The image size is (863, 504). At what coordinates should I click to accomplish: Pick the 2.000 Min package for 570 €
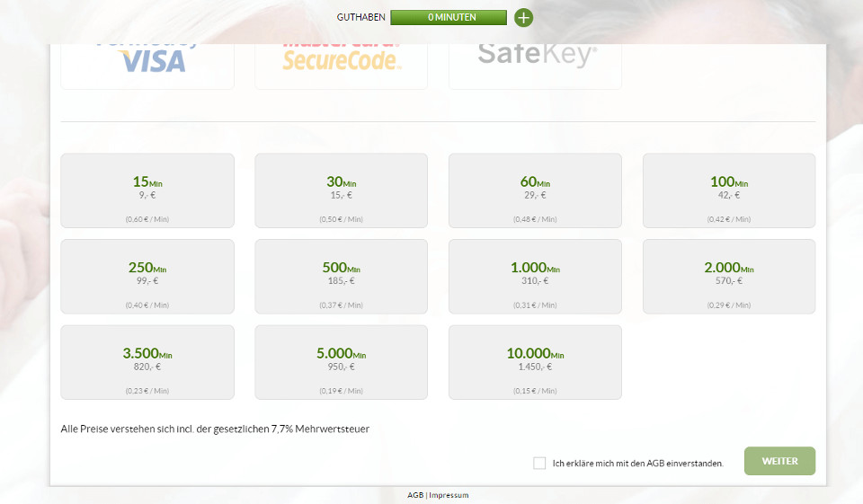[x=729, y=277]
